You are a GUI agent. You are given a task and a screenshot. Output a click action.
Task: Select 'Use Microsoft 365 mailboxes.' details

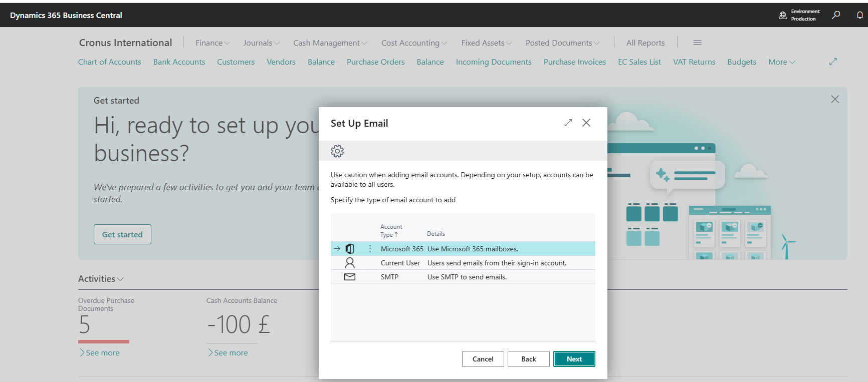[x=473, y=249]
